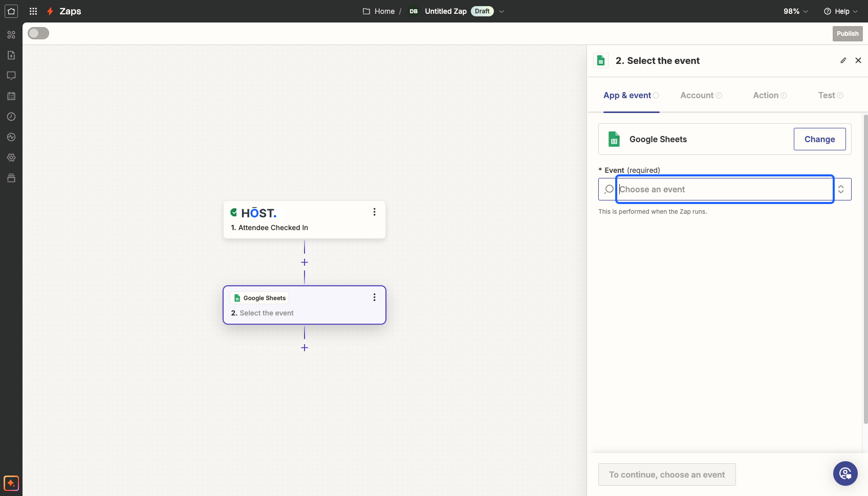
Task: Add a step between trigger and Google Sheets
Action: (305, 262)
